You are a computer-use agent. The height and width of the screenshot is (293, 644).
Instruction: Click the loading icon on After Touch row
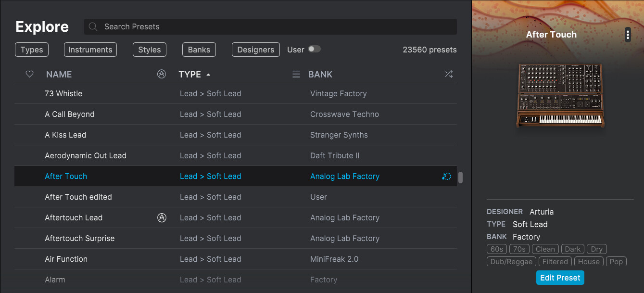pos(446,176)
